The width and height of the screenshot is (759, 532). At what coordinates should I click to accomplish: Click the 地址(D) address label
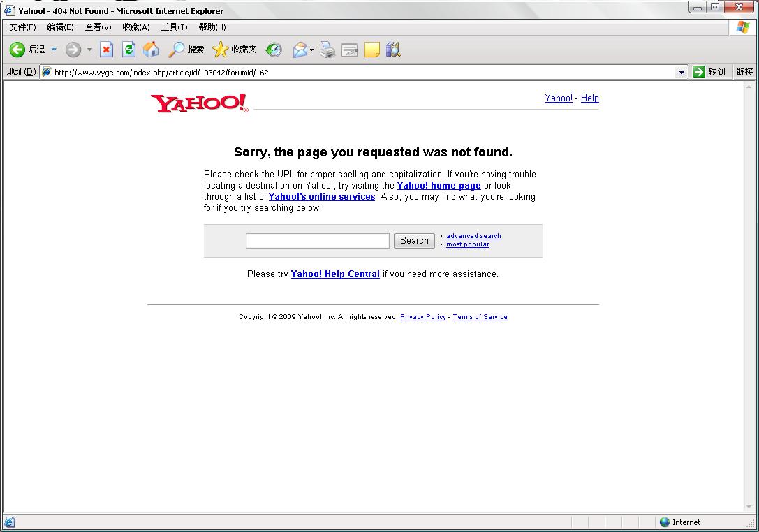(22, 72)
